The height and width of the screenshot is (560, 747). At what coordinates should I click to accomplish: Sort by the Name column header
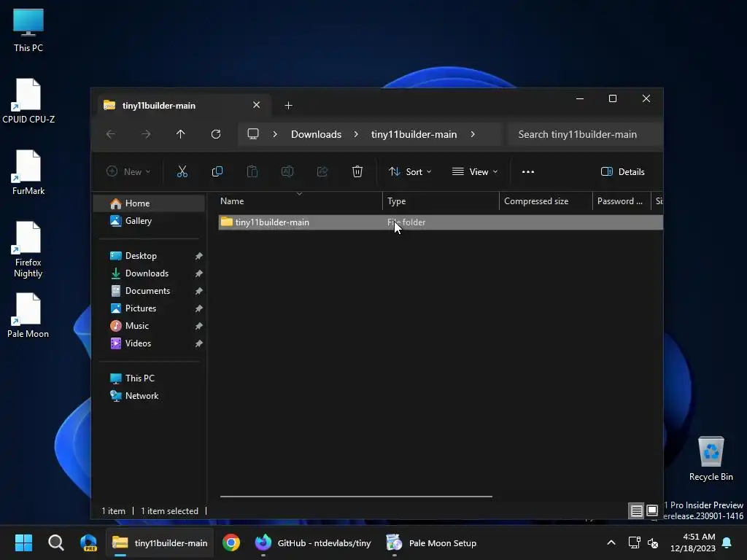[x=300, y=201]
